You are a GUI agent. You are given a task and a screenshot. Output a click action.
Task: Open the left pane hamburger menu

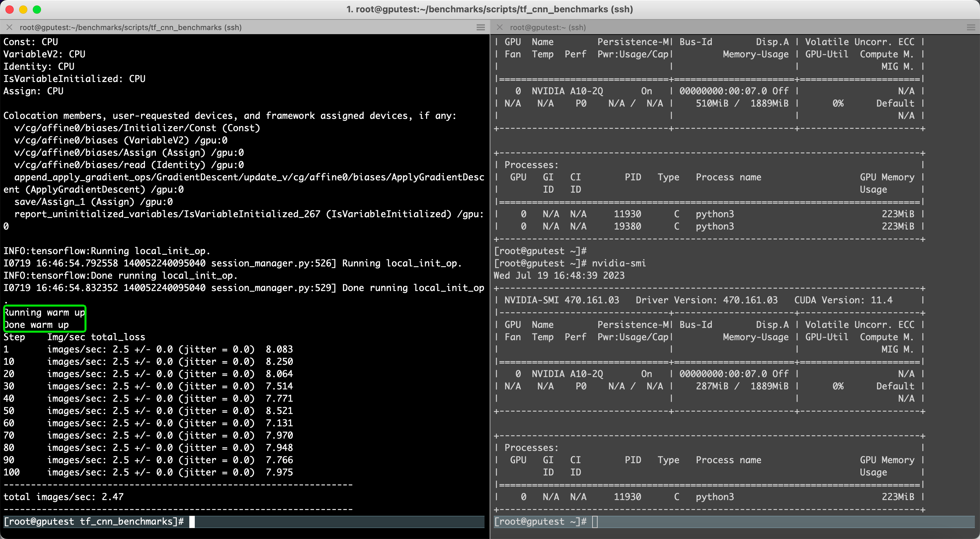(x=480, y=27)
